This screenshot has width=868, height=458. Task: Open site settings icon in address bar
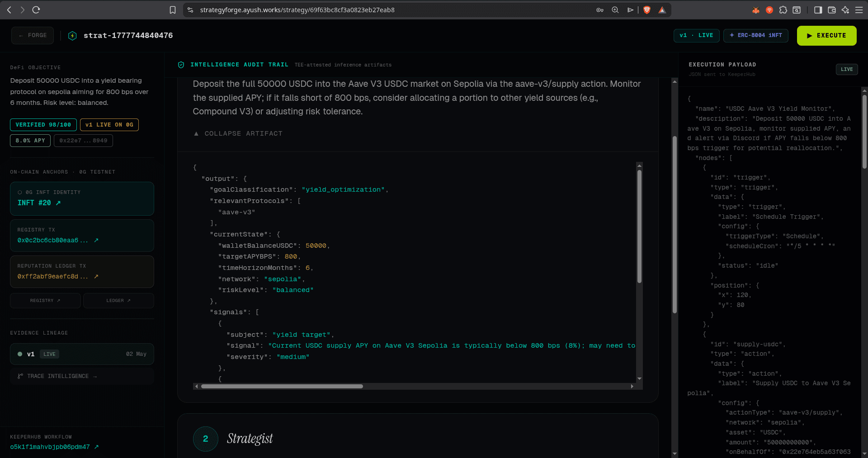click(190, 10)
